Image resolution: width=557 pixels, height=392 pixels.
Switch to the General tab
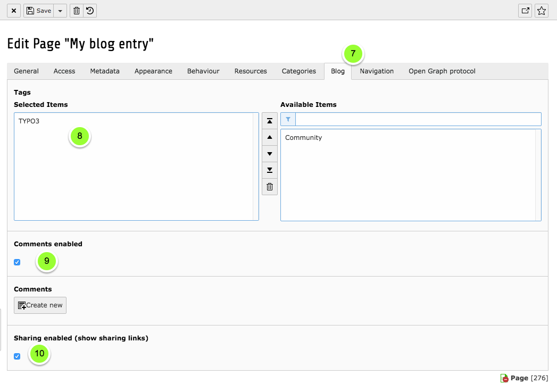point(26,71)
